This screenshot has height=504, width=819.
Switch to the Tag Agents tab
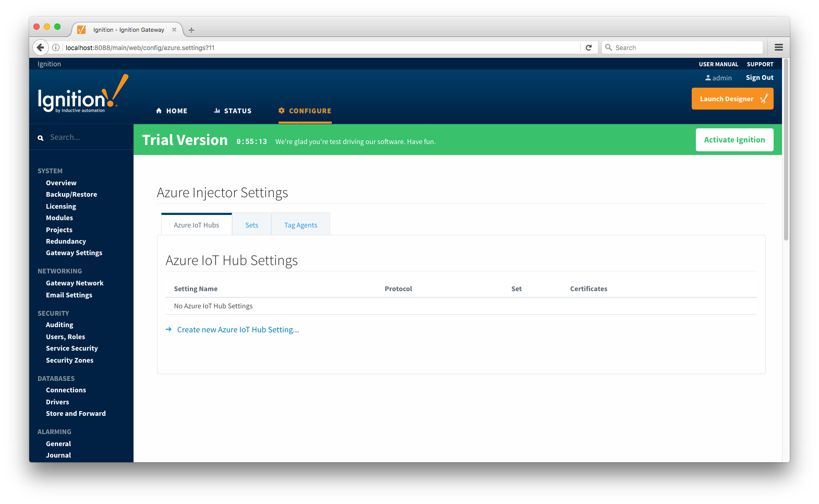pos(300,225)
